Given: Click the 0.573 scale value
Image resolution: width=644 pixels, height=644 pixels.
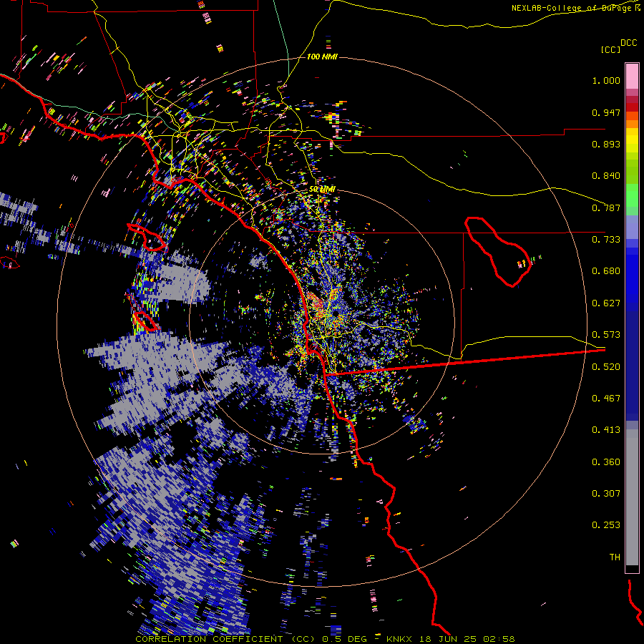Looking at the screenshot, I should (x=606, y=335).
